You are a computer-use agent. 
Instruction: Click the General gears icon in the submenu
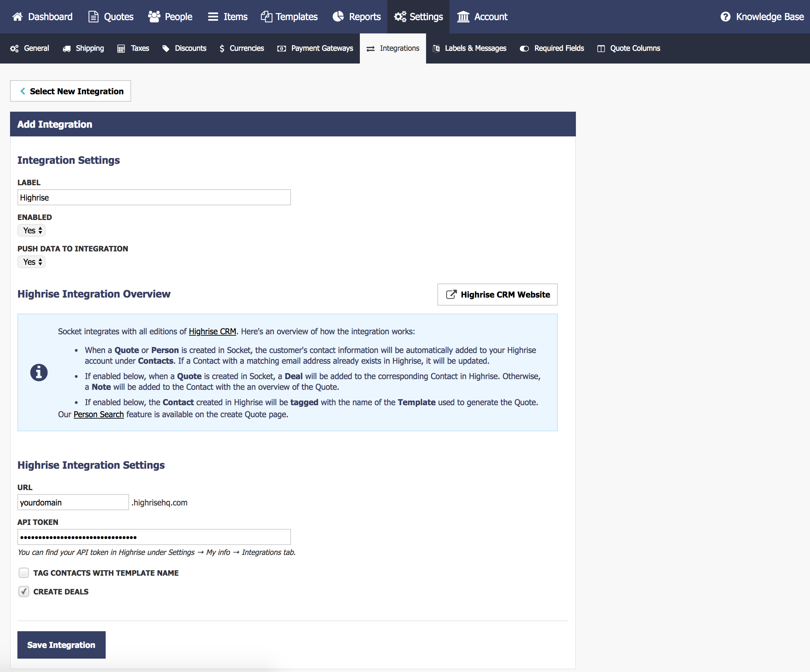[14, 48]
